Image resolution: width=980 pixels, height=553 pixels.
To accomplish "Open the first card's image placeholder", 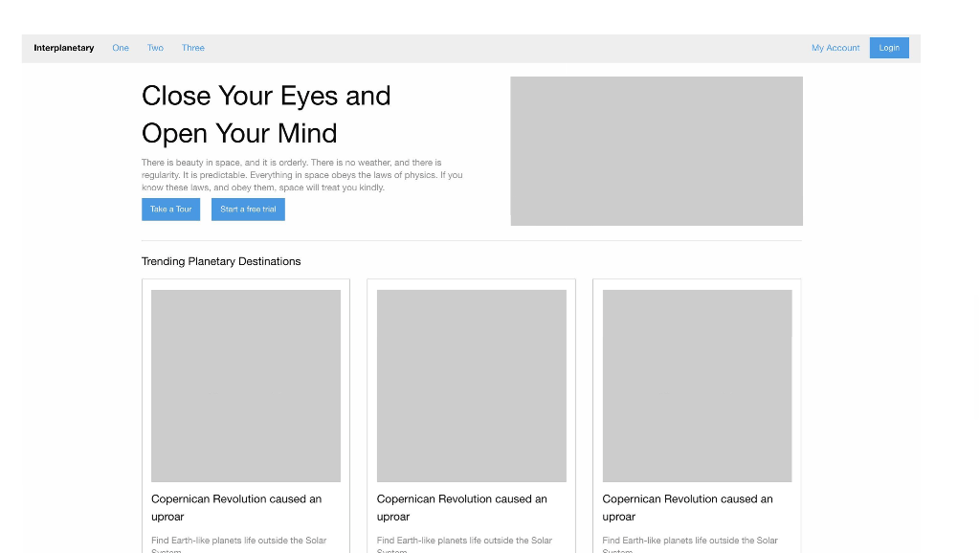I will [x=245, y=386].
